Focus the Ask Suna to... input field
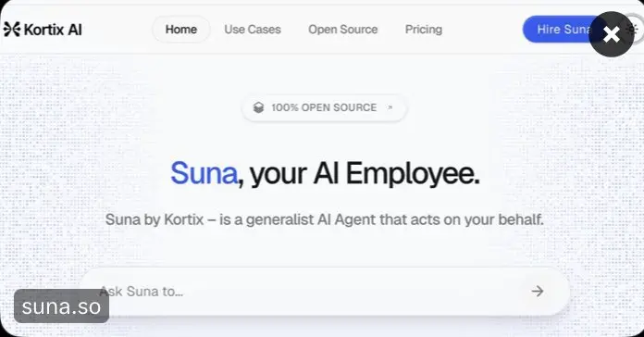This screenshot has width=644, height=337. [x=325, y=292]
